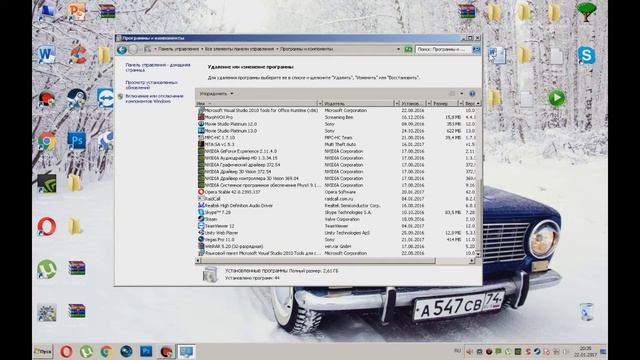Go back with the navigation arrow
The image size is (640, 360).
tap(122, 50)
